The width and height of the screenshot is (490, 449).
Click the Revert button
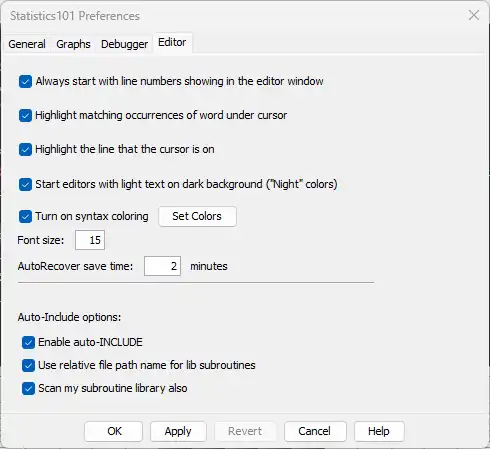tap(245, 431)
